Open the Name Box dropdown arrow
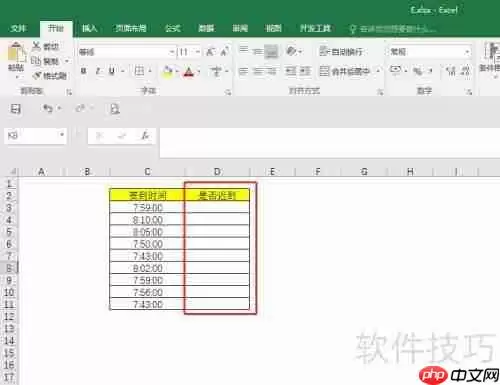The image size is (500, 385). point(62,135)
